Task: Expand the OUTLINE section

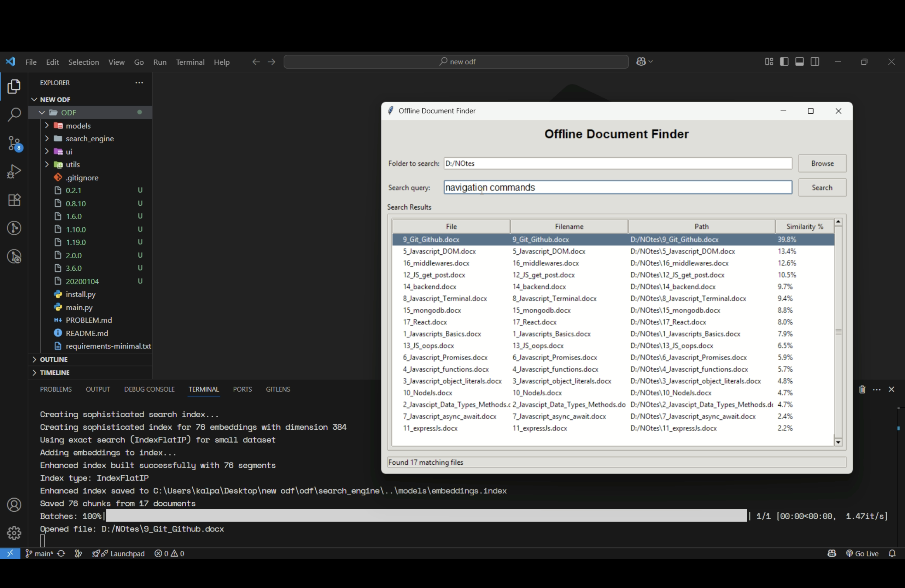Action: click(90, 360)
